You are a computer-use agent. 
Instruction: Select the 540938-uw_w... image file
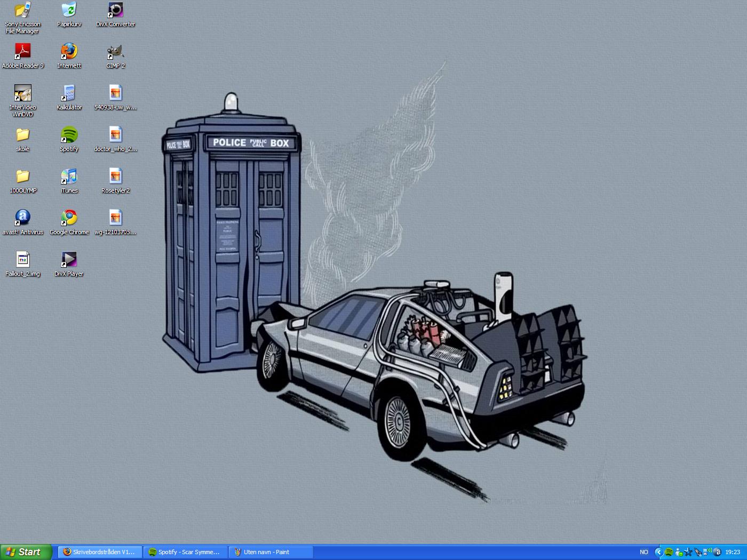click(115, 98)
